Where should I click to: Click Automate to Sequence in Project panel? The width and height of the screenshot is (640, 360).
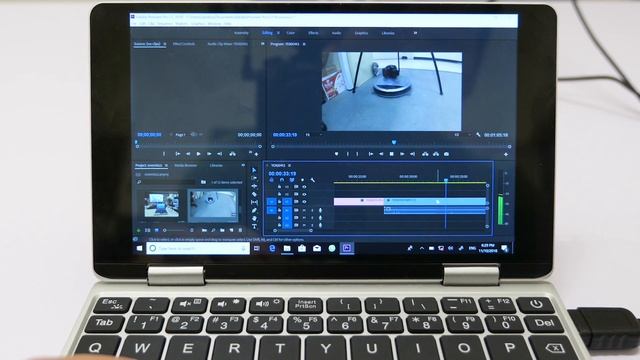click(x=204, y=231)
